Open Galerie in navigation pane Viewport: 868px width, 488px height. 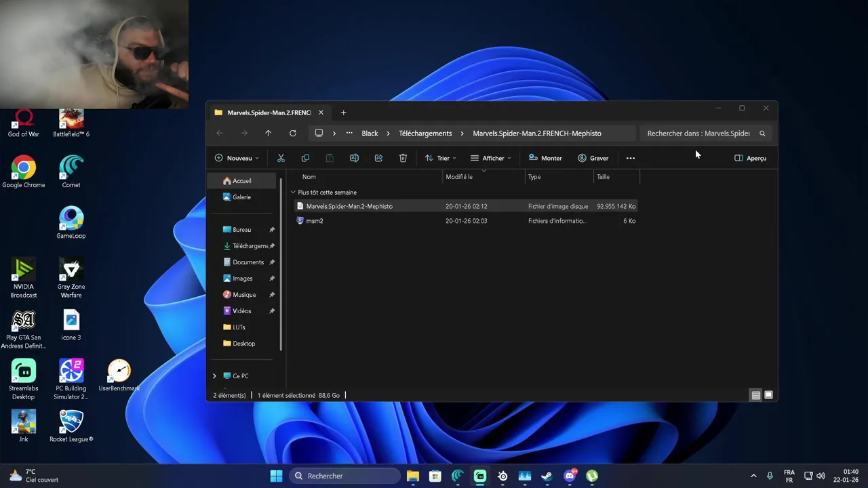242,197
